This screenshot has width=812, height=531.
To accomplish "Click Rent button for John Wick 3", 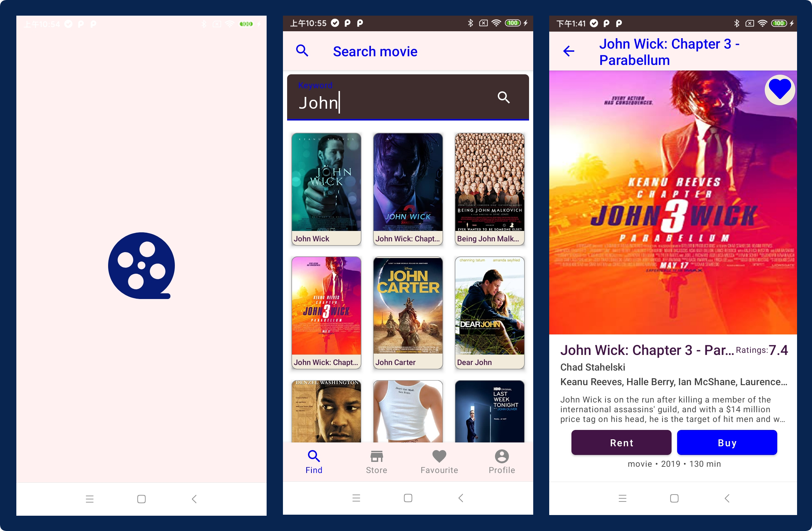I will click(x=622, y=442).
